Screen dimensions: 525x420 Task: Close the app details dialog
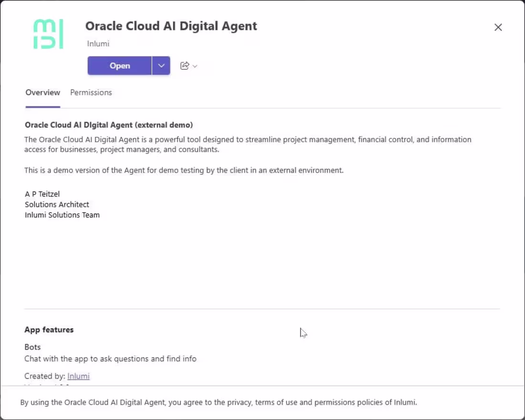[498, 27]
